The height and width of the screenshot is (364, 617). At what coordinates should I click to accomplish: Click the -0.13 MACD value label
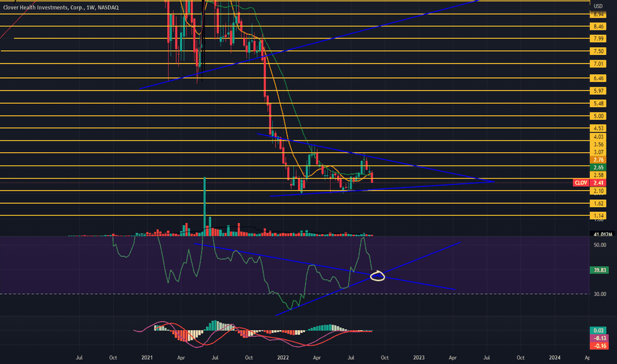point(599,338)
